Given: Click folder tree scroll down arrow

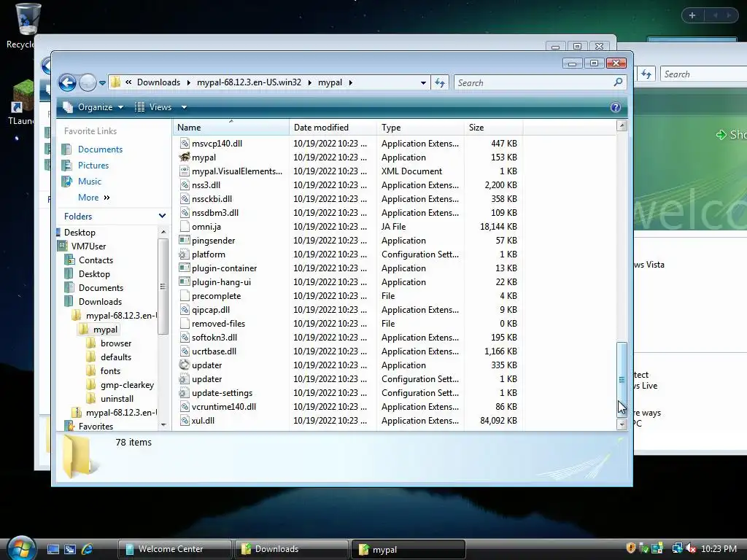Looking at the screenshot, I should click(x=163, y=425).
